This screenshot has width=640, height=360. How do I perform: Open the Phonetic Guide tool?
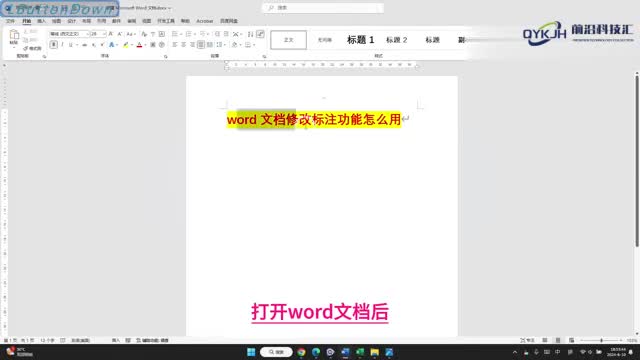pos(153,34)
